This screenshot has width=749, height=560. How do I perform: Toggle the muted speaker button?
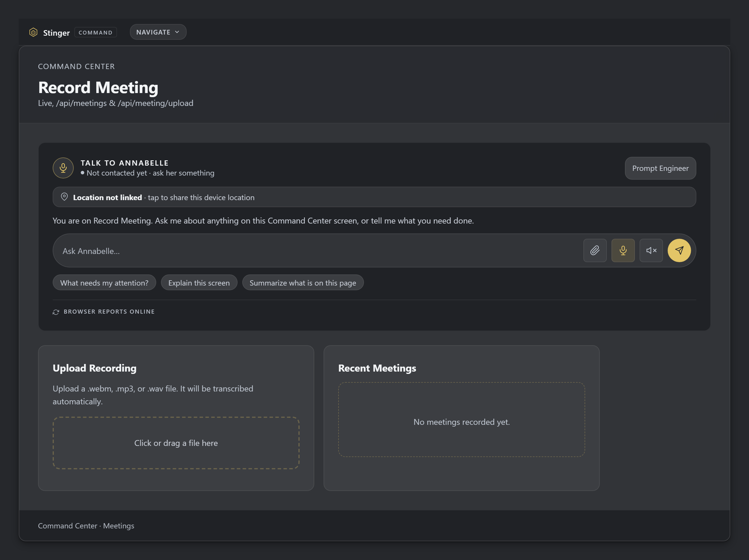click(651, 250)
